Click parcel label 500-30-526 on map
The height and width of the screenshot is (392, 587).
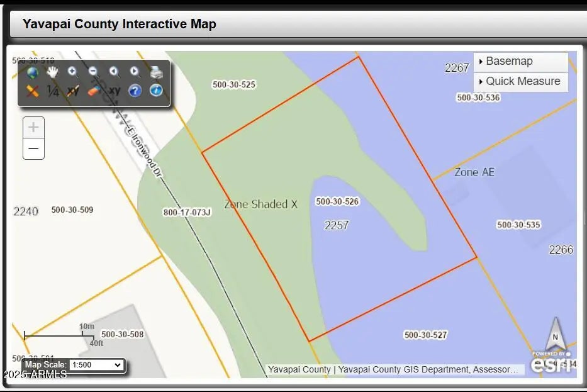(337, 201)
